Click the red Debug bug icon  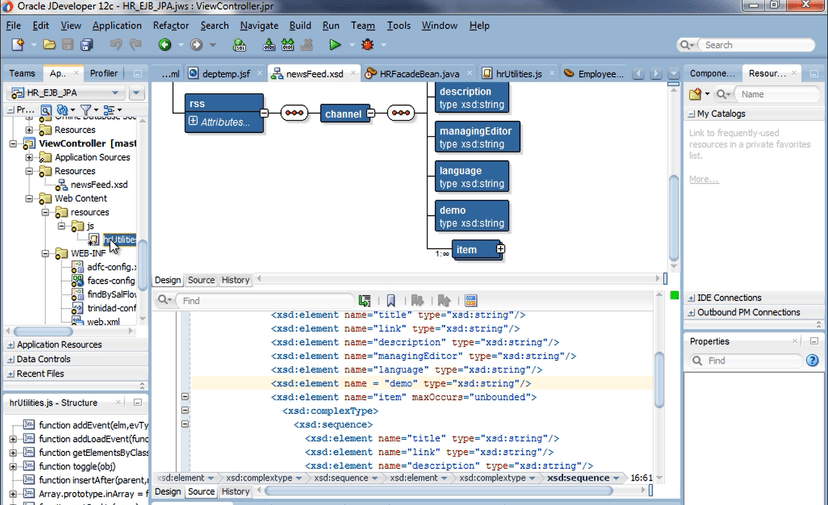(x=368, y=45)
